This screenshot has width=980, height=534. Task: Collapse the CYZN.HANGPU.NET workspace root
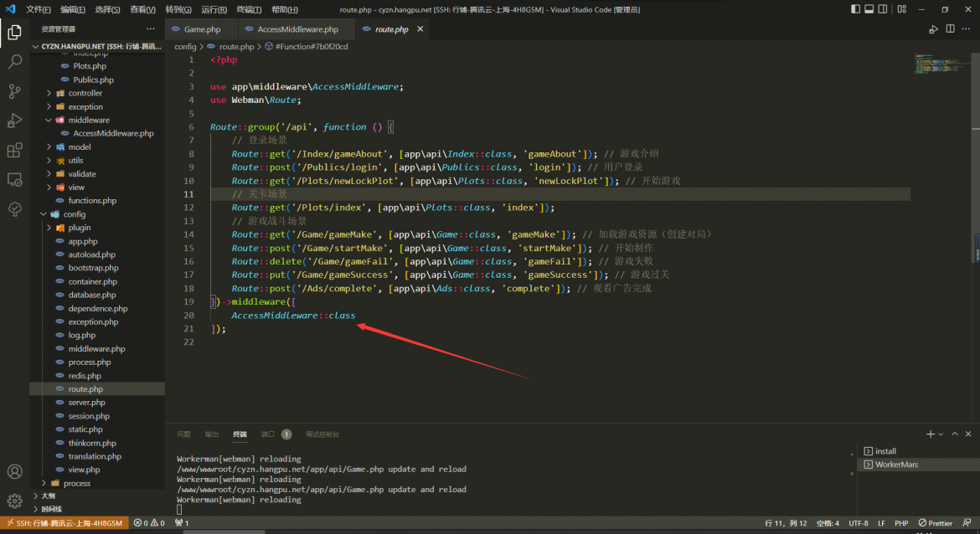[97, 46]
